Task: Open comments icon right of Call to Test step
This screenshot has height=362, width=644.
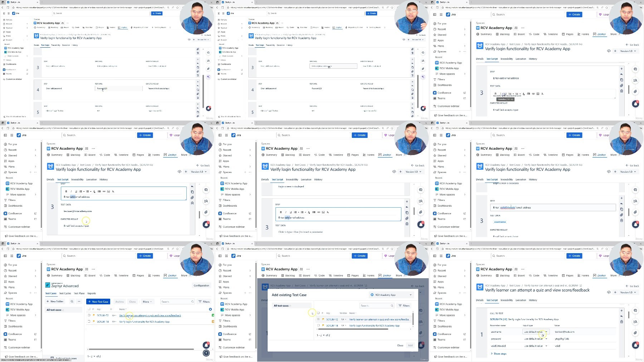Action: [x=635, y=310]
